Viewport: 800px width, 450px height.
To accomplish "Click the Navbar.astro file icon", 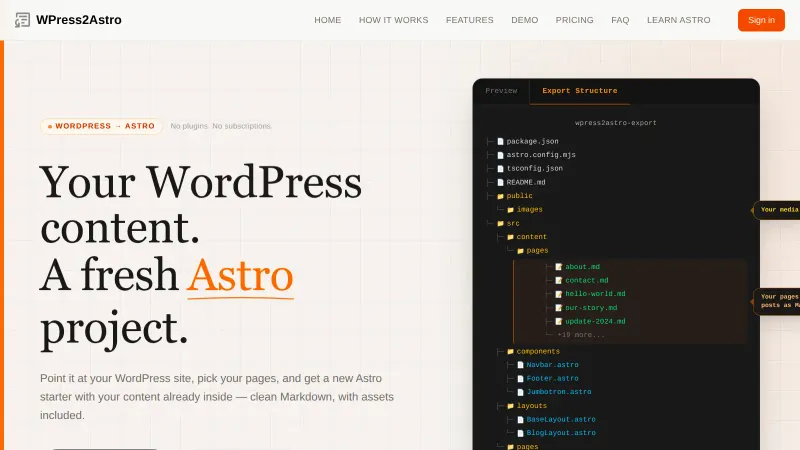I will [520, 365].
